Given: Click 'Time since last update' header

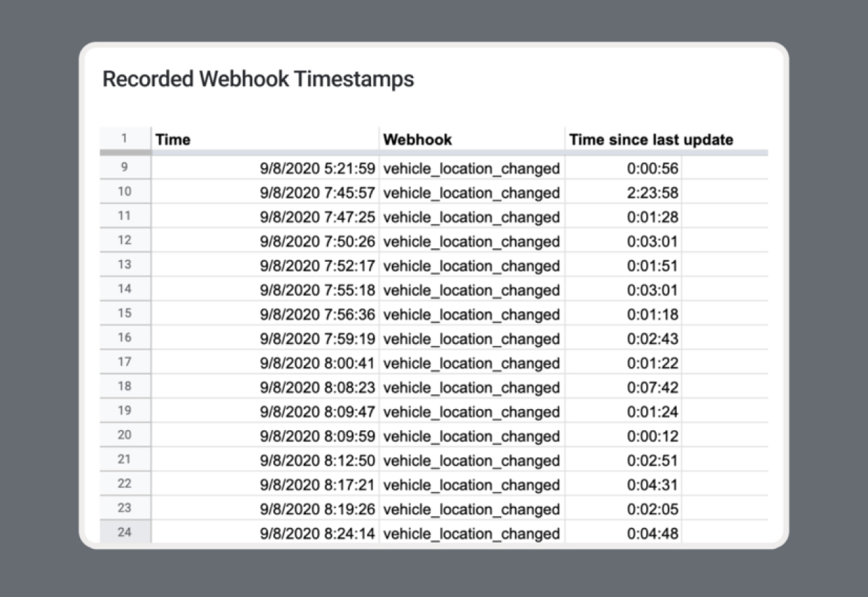Looking at the screenshot, I should (x=651, y=140).
